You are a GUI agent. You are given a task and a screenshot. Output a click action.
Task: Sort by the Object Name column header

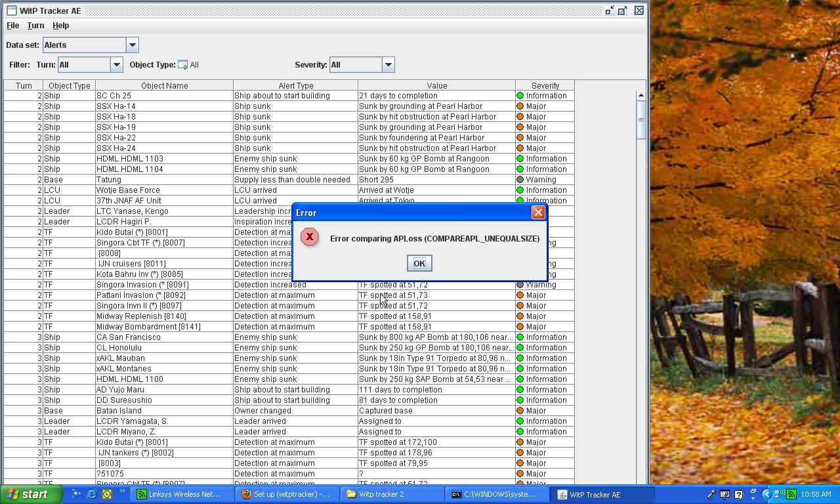(165, 85)
